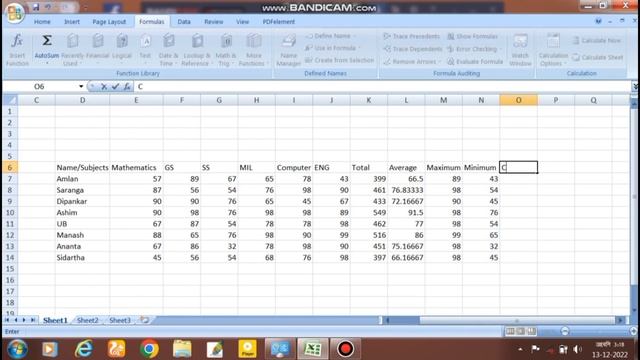Select the Average value 91.5
The height and width of the screenshot is (360, 640).
point(406,213)
